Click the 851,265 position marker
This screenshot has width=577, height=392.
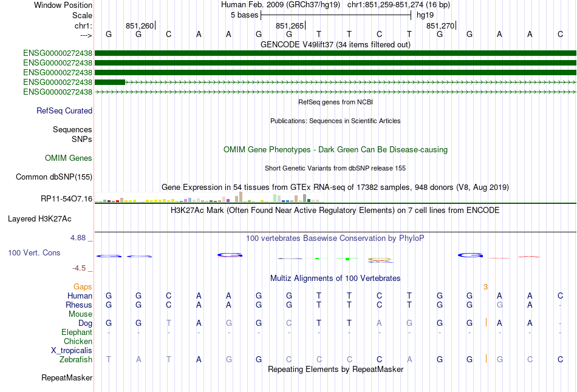pos(290,25)
